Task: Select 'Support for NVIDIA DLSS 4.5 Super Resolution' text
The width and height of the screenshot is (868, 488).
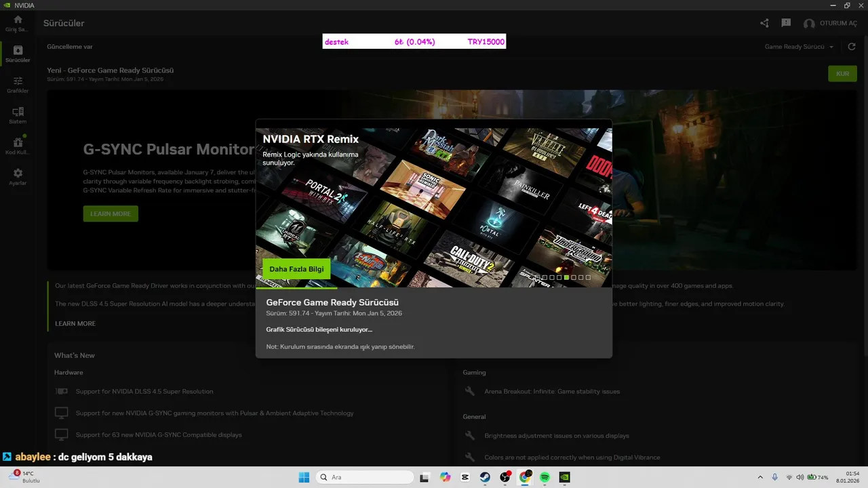Action: (144, 392)
